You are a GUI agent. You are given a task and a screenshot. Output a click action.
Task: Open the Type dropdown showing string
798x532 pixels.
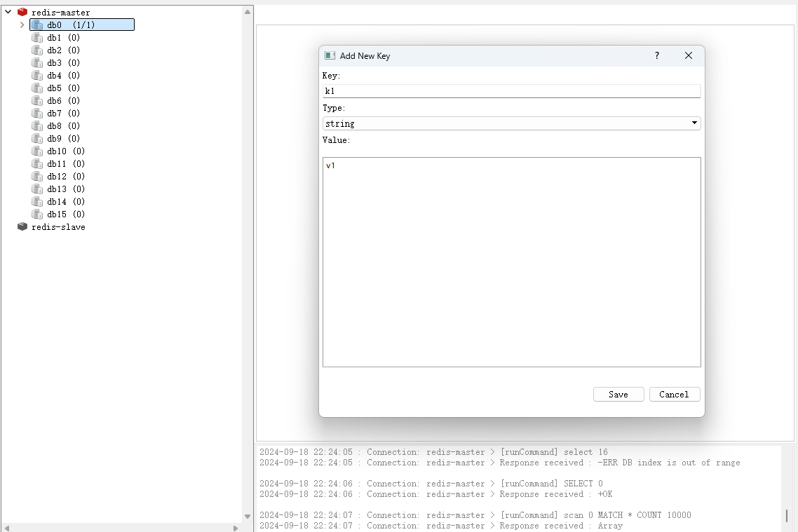click(x=511, y=123)
